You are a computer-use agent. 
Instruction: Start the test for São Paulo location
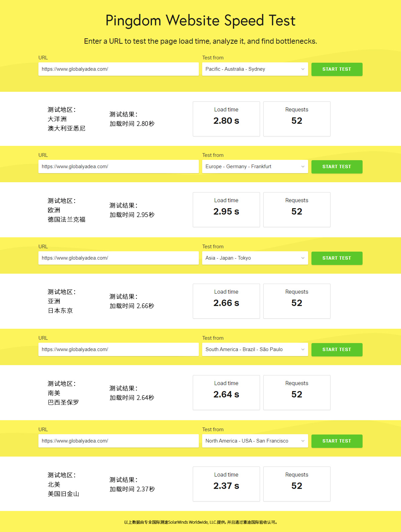tap(337, 350)
